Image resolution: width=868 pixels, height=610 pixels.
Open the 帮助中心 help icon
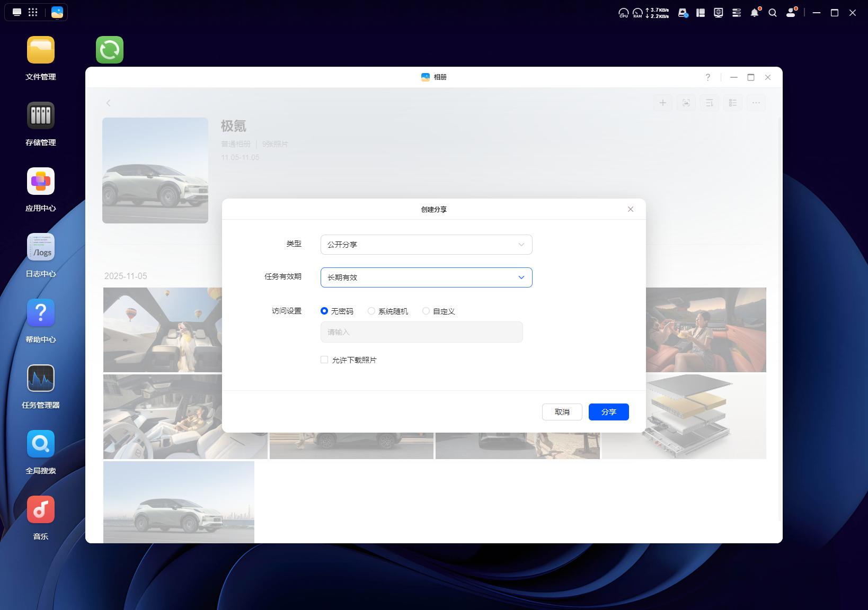[41, 312]
